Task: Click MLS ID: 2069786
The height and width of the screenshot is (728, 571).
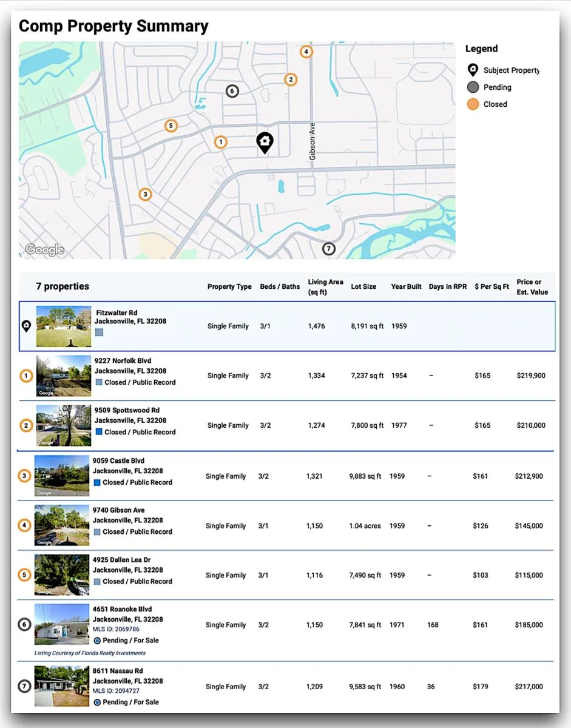Action: 116,630
